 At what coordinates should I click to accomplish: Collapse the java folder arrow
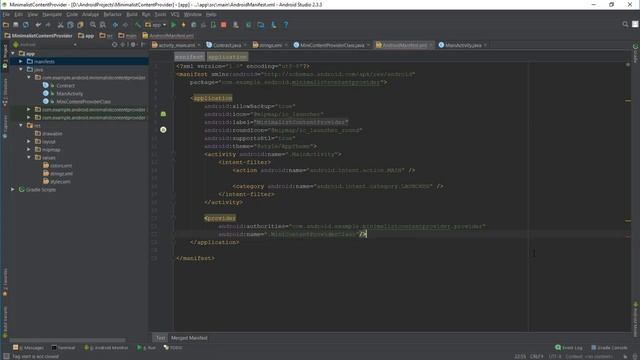pos(21,69)
